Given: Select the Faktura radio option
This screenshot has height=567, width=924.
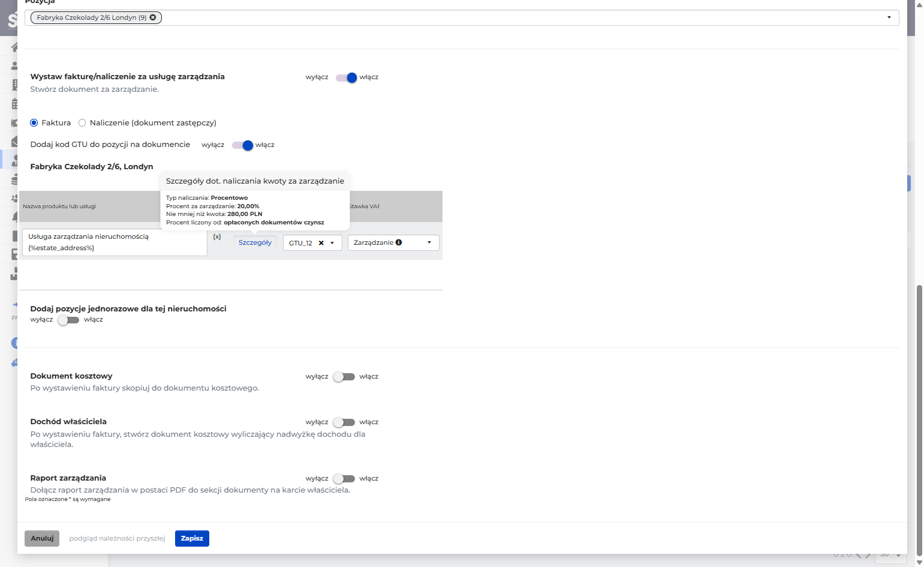Looking at the screenshot, I should pos(34,123).
